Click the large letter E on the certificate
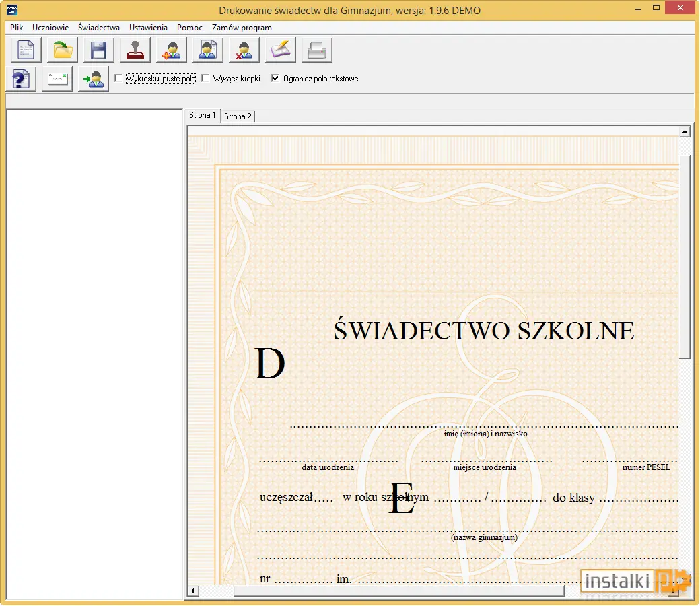This screenshot has width=700, height=606. 401,498
